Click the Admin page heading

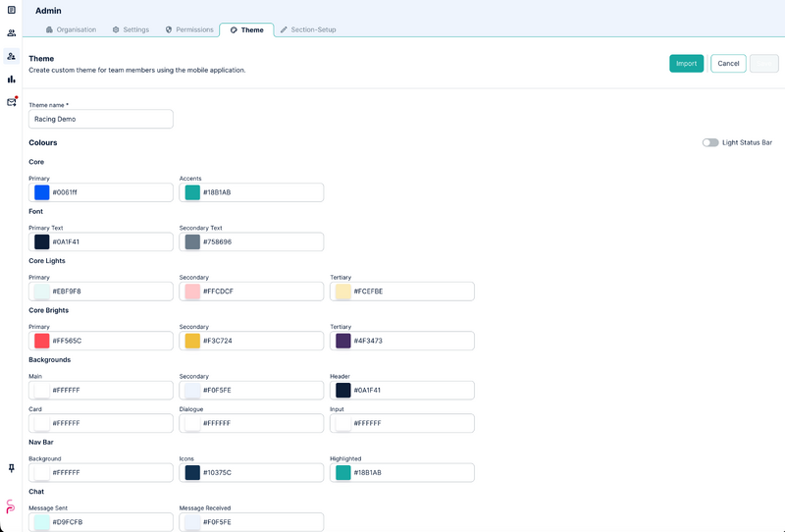point(48,11)
